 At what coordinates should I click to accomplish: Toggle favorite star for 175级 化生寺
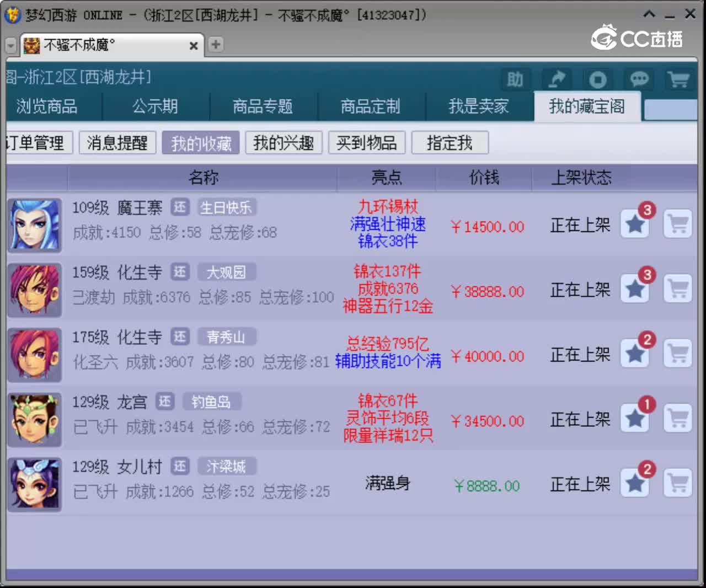point(635,353)
